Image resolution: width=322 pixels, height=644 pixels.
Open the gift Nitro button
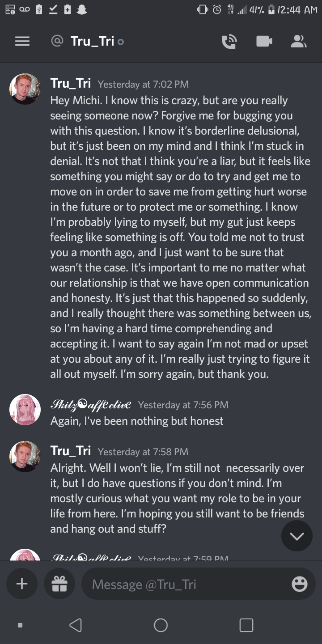[59, 584]
